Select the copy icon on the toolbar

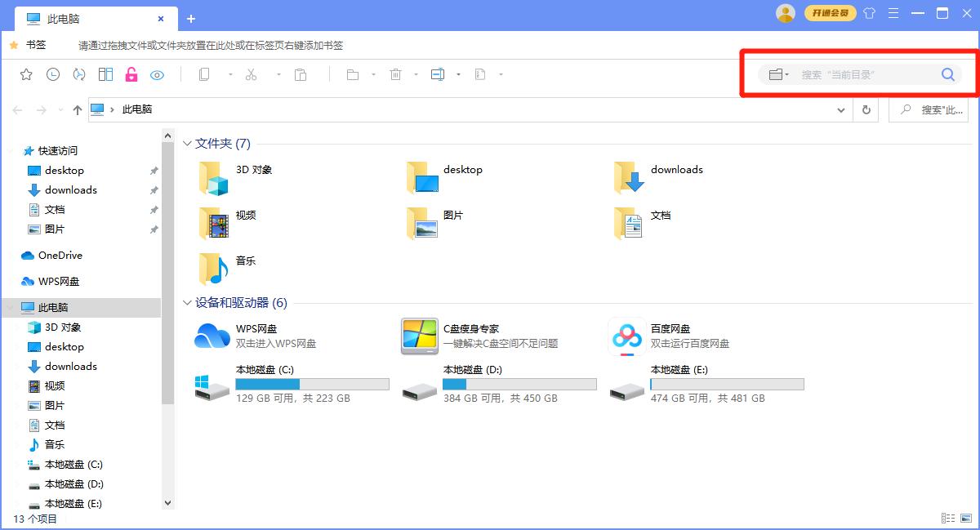[x=204, y=74]
